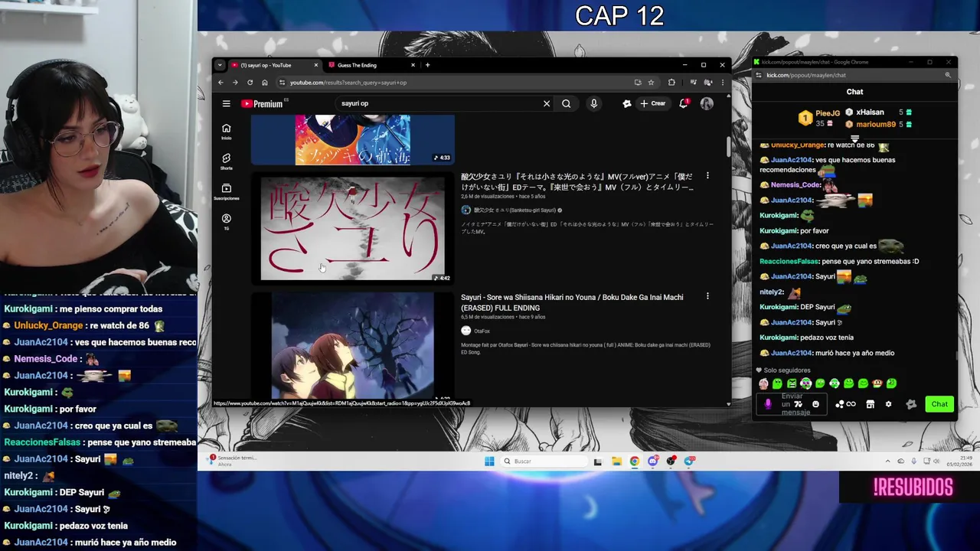This screenshot has height=551, width=980.
Task: Open a new browser tab
Action: (x=427, y=65)
